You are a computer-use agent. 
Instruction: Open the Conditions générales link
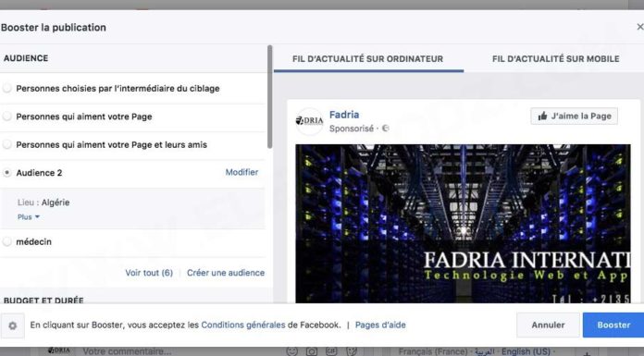tap(243, 325)
